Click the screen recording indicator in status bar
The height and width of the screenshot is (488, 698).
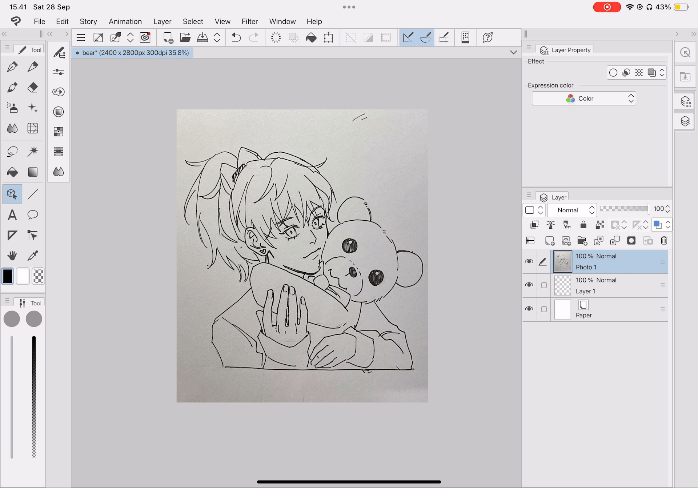[x=607, y=7]
